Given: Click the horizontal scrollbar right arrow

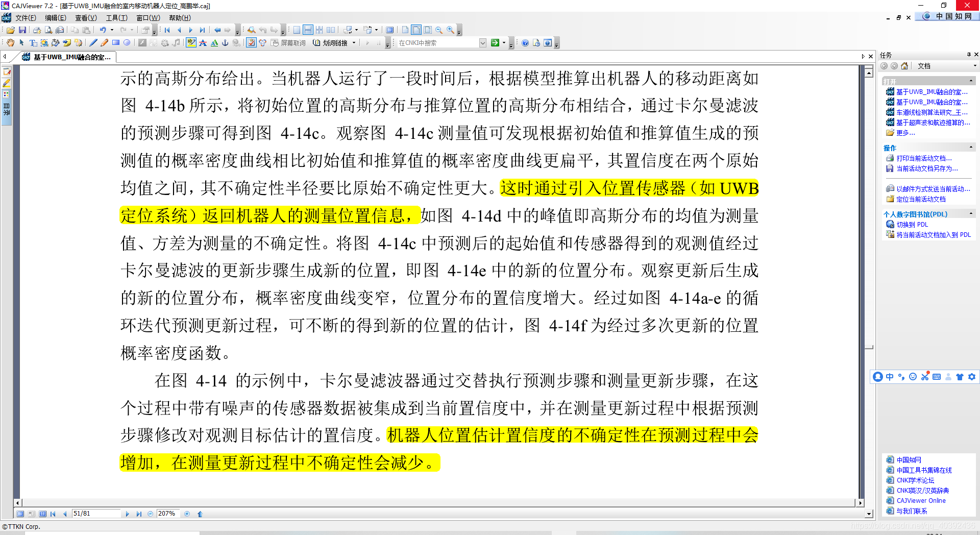Looking at the screenshot, I should (861, 503).
